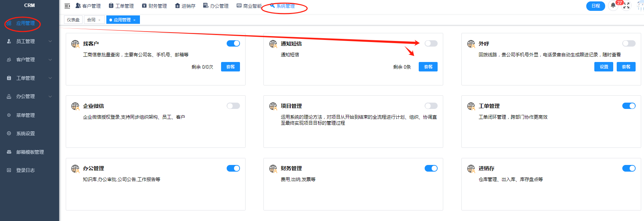Expand 员工管理 in the sidebar
644x221 pixels.
click(x=29, y=41)
